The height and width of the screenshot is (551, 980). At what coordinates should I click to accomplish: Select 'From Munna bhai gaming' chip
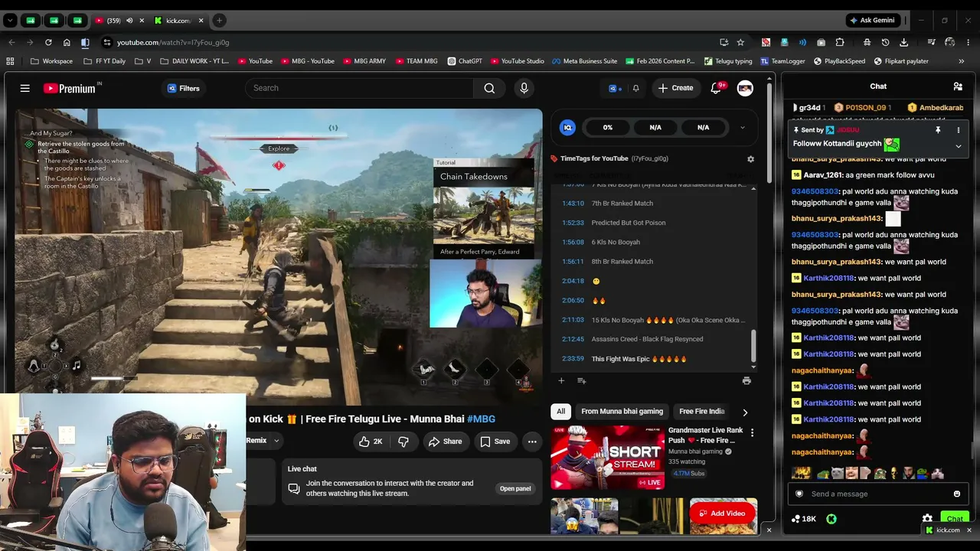[622, 412]
